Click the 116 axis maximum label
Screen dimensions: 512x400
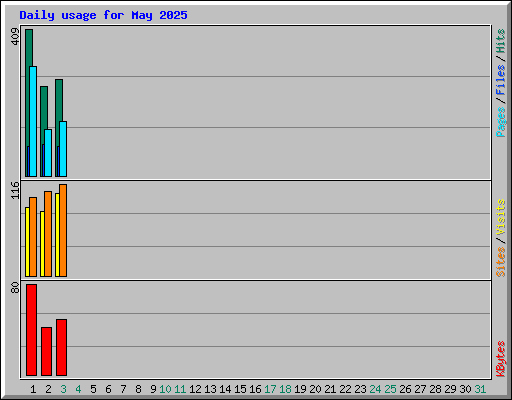[x=15, y=190]
